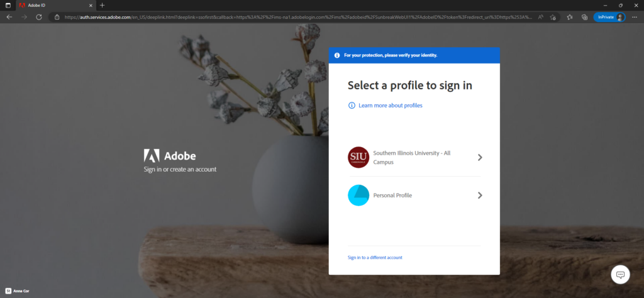Click the Personal Profile blue avatar icon
This screenshot has width=644, height=298.
(358, 196)
